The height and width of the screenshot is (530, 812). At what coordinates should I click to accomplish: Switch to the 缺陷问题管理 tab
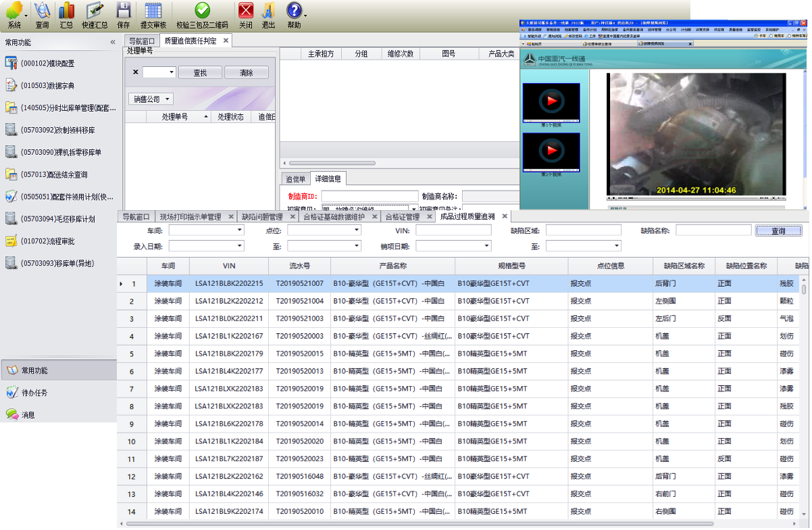(262, 217)
